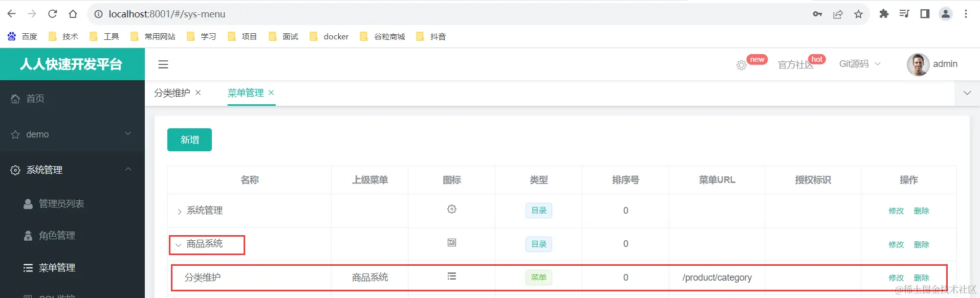The height and width of the screenshot is (298, 980).
Task: Open the saved passwords key icon
Action: coord(817,14)
